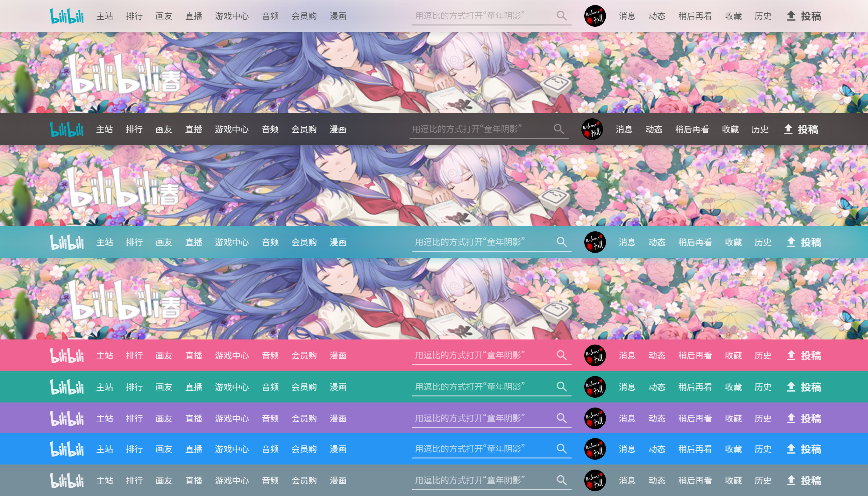Click the bilibili logo in the purple bar

pos(67,418)
